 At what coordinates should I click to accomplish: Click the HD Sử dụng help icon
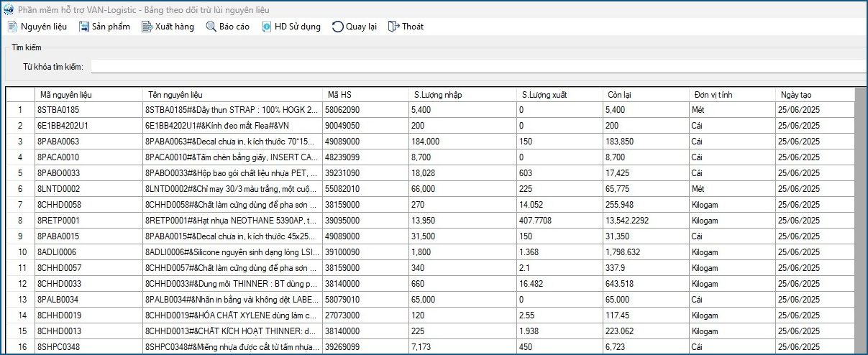click(266, 27)
